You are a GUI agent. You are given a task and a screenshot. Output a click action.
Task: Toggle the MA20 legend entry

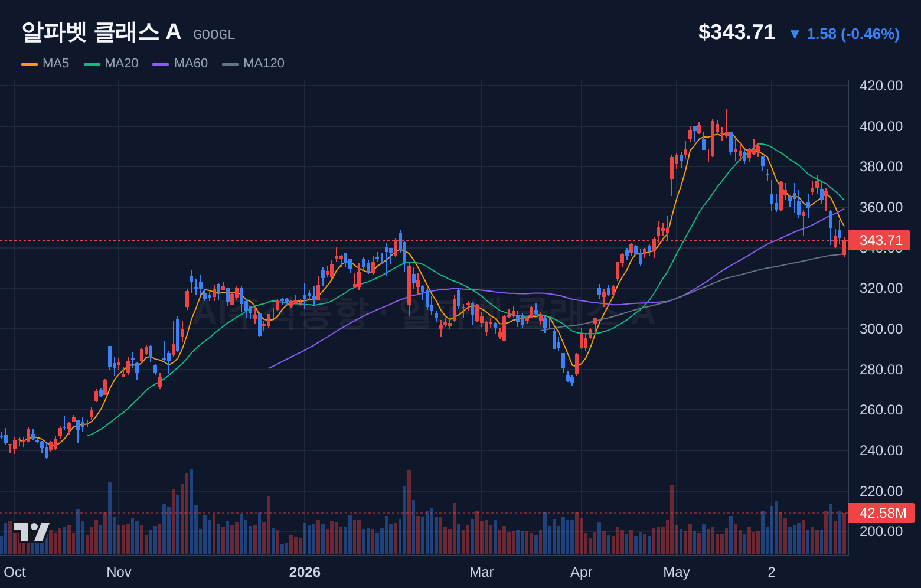pos(111,63)
